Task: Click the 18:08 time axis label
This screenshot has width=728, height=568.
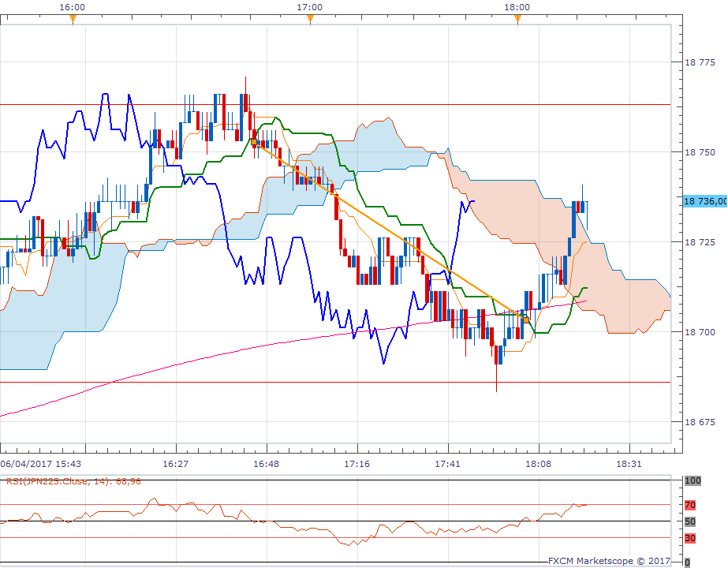Action: coord(539,464)
